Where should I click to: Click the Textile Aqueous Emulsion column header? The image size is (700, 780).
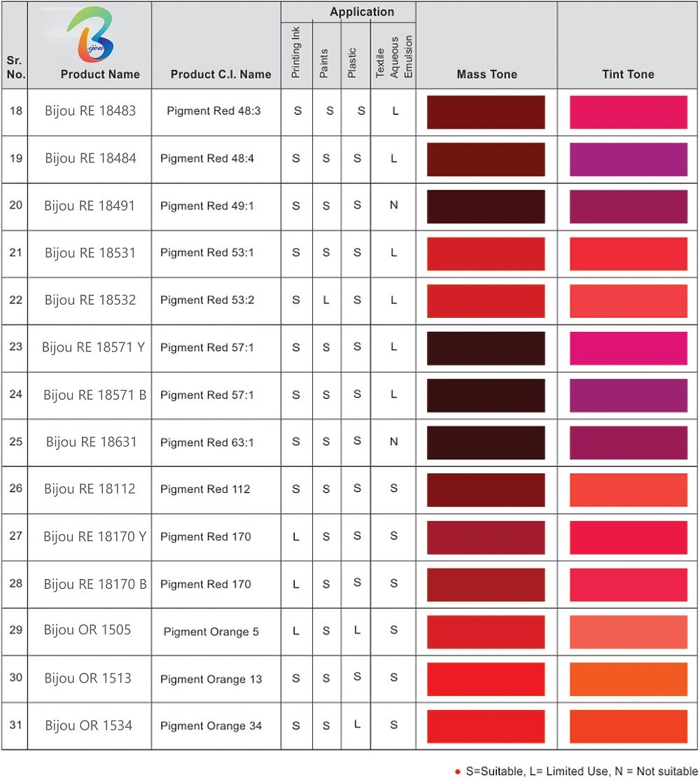coord(393,57)
